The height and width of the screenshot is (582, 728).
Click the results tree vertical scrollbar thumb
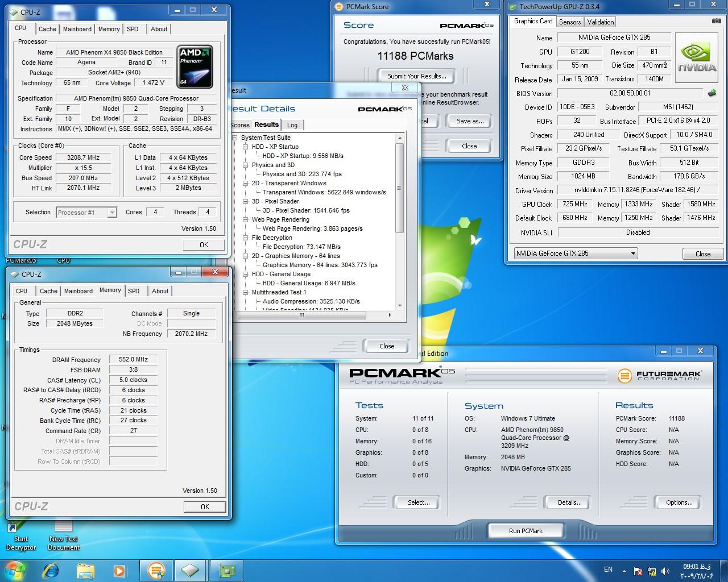(400, 188)
